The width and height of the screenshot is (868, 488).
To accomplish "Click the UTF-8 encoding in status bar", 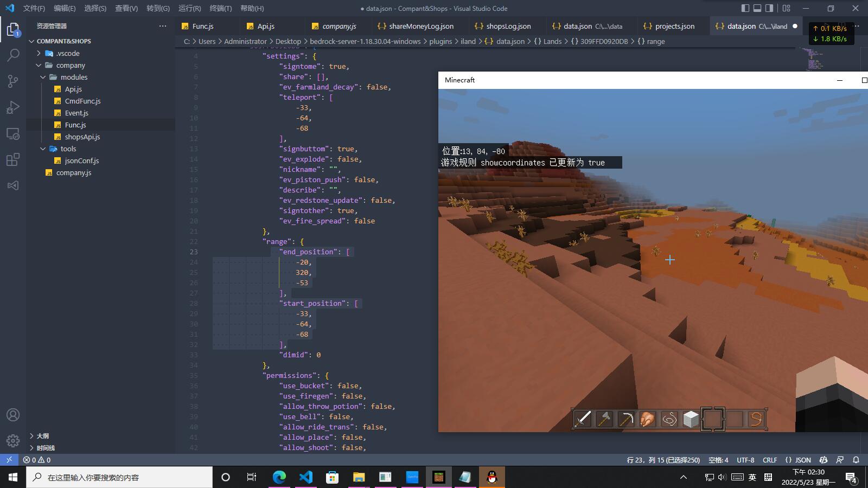I will coord(745,460).
